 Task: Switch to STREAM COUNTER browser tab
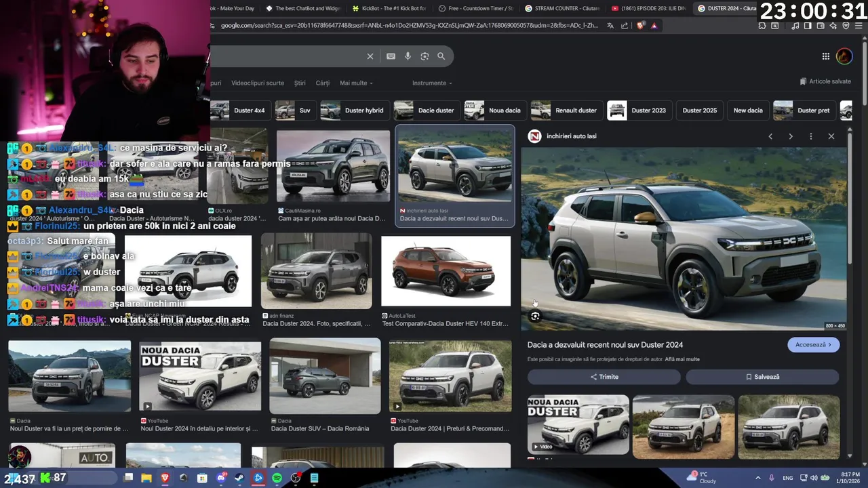pos(561,8)
